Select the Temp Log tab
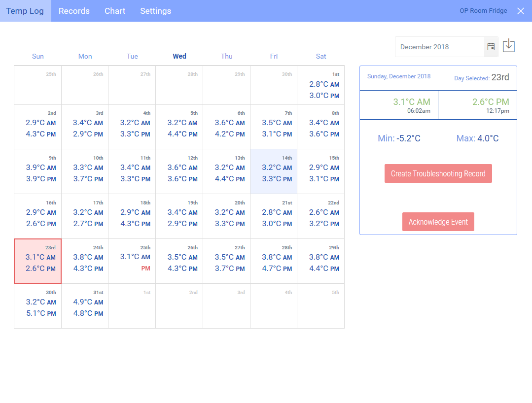This screenshot has width=532, height=403. [x=25, y=10]
